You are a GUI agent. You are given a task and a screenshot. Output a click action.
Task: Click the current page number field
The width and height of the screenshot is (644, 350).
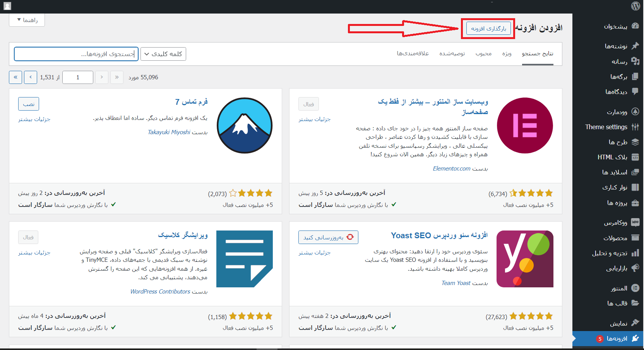coord(78,77)
